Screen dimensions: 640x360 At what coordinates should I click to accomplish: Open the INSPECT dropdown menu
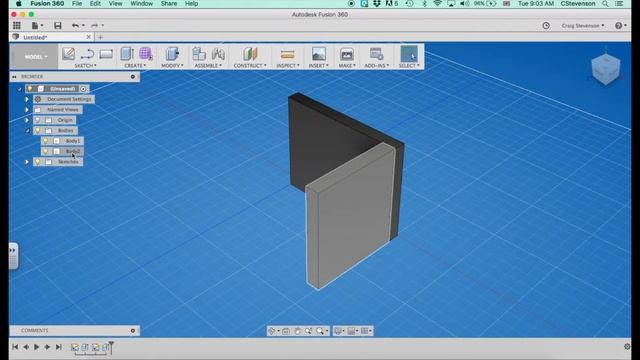288,65
